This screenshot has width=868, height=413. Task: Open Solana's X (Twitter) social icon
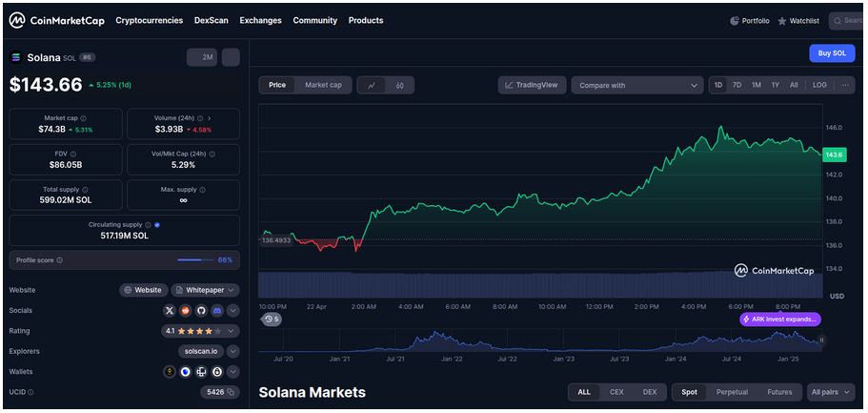[170, 310]
